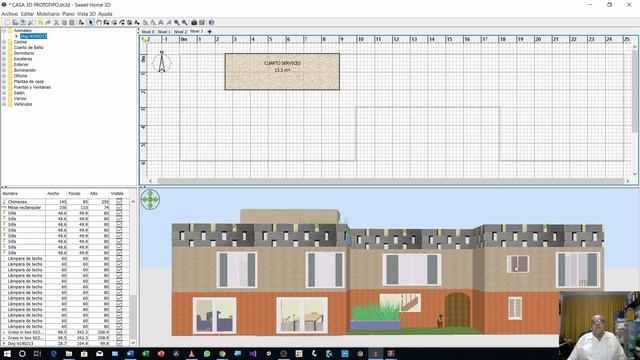Viewport: 640px width, 360px height.
Task: Select the Create polylines tool
Action: click(122, 22)
